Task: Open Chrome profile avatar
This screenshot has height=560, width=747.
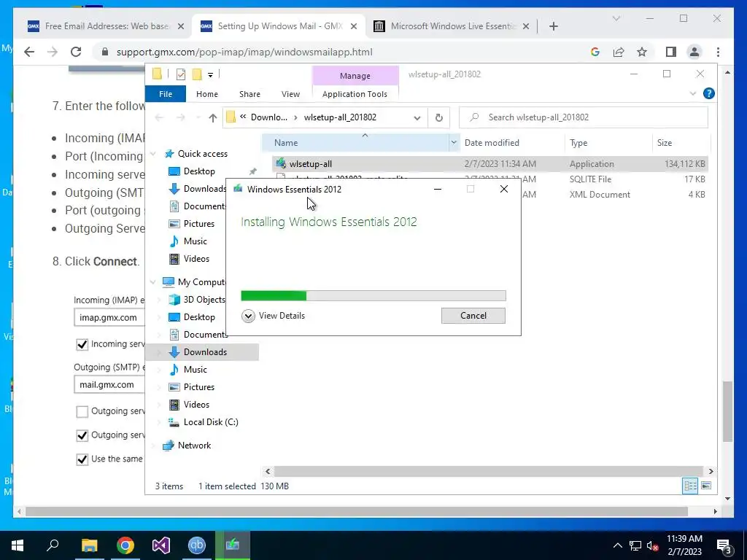Action: (694, 52)
